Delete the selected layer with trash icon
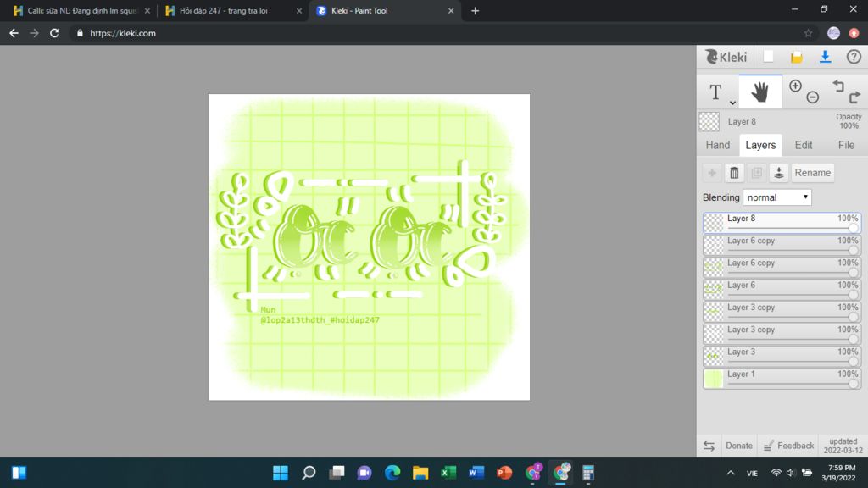This screenshot has height=488, width=868. [734, 173]
